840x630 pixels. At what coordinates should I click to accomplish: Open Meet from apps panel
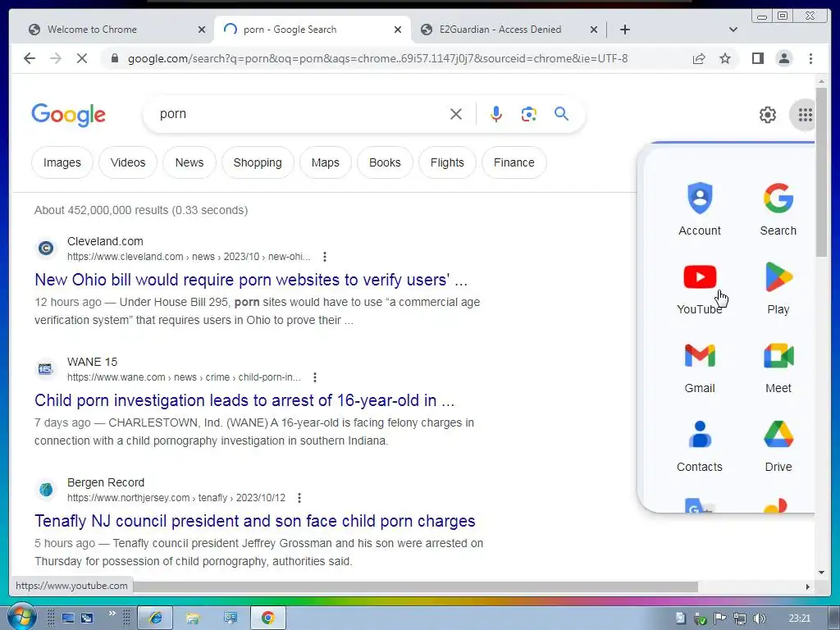(778, 367)
